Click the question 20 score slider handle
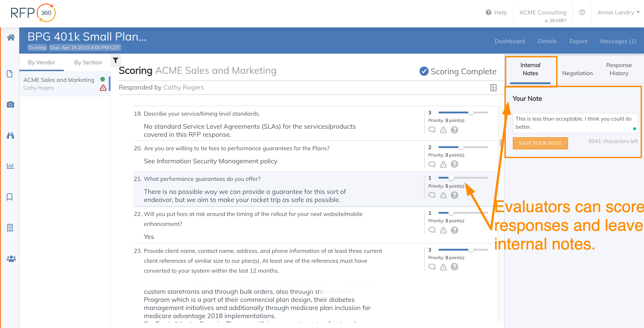The width and height of the screenshot is (644, 328). (x=461, y=147)
